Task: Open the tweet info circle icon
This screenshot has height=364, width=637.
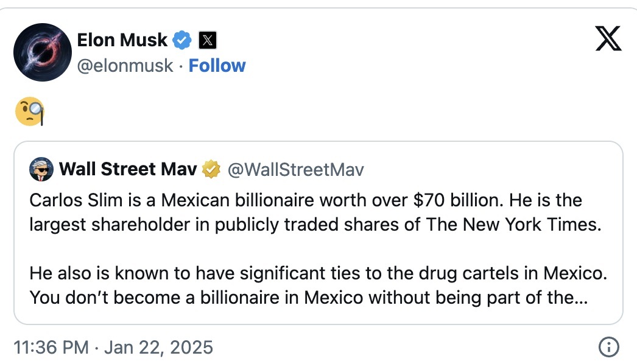Action: (x=608, y=348)
